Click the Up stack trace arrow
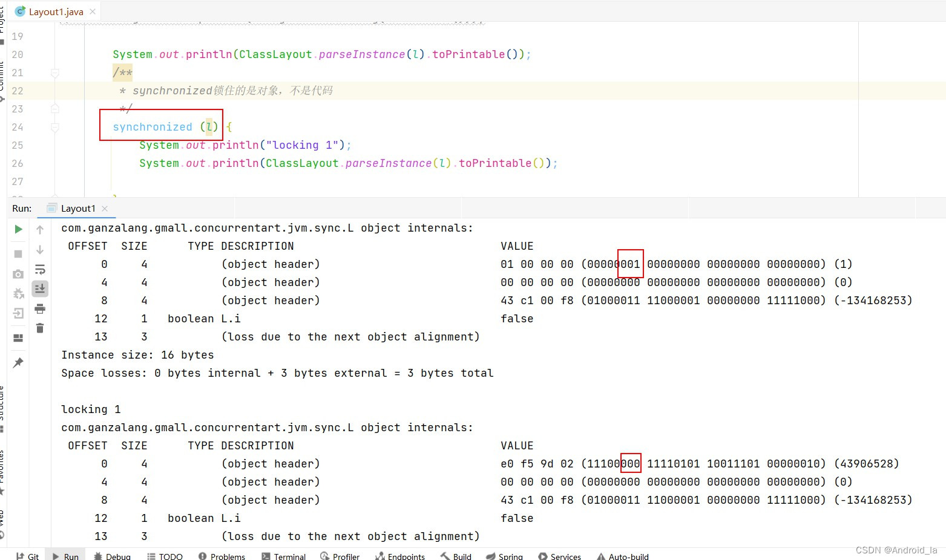The width and height of the screenshot is (946, 560). [x=40, y=230]
